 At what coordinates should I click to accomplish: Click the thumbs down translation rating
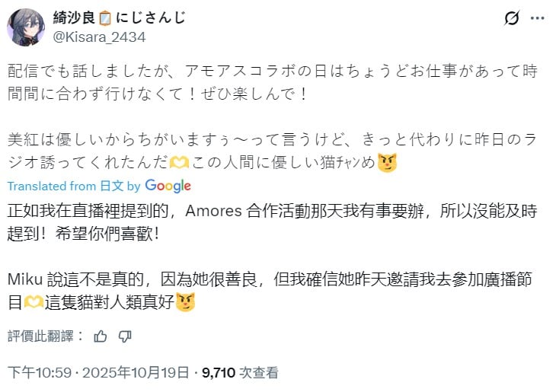pos(126,336)
